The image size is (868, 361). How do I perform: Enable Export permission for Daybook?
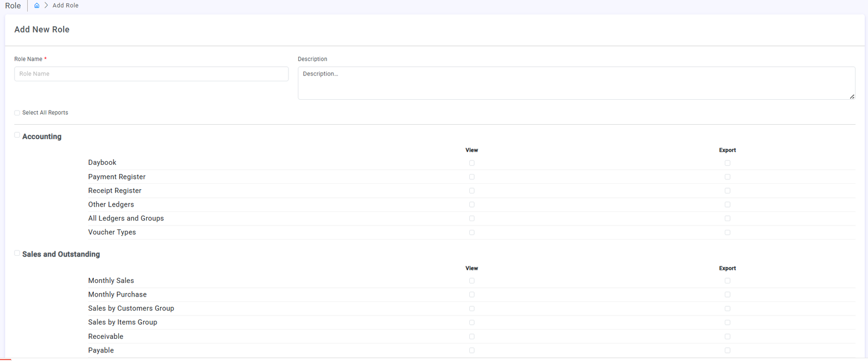click(727, 163)
